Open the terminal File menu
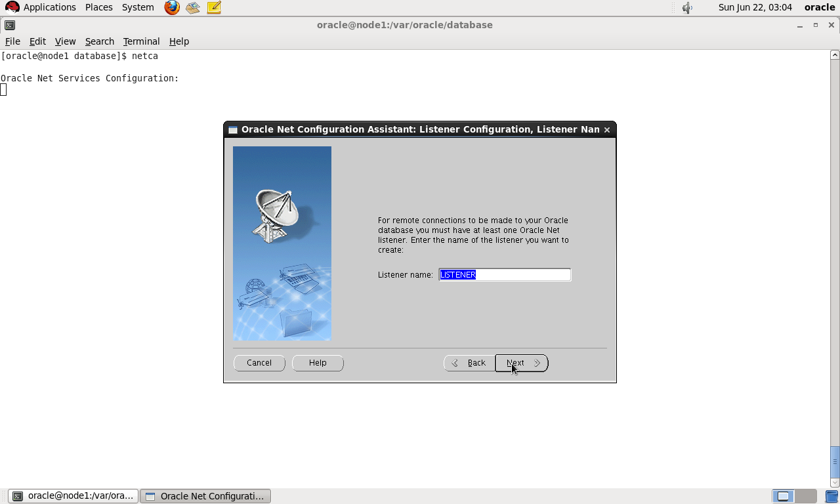The image size is (840, 504). pyautogui.click(x=12, y=41)
